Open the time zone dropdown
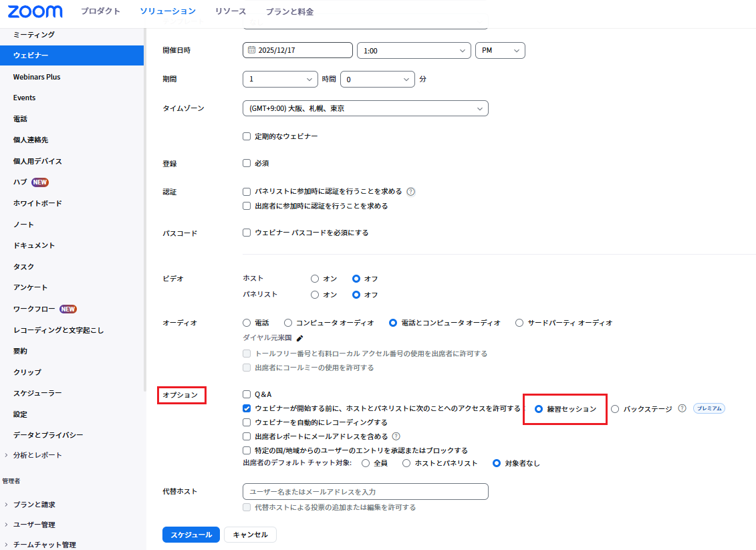The height and width of the screenshot is (550, 756). [x=365, y=108]
